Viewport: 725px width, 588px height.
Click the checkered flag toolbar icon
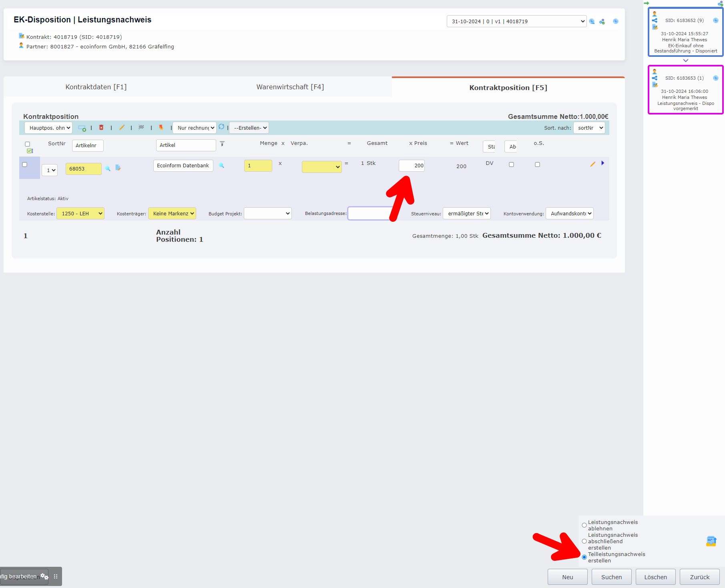pos(141,127)
